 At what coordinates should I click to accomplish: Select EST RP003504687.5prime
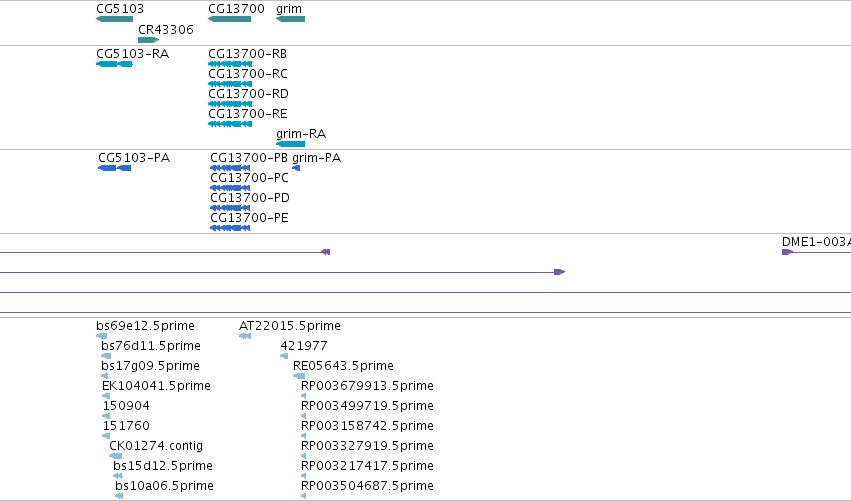(x=367, y=486)
